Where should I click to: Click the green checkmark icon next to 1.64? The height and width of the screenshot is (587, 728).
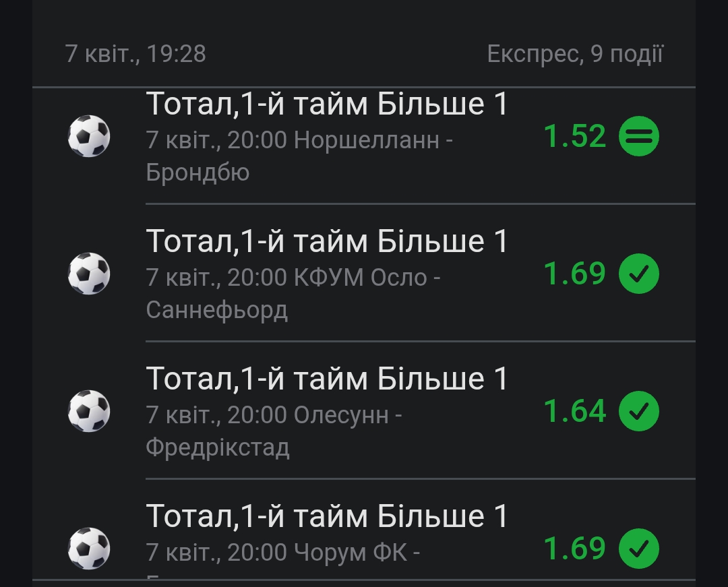[x=638, y=411]
